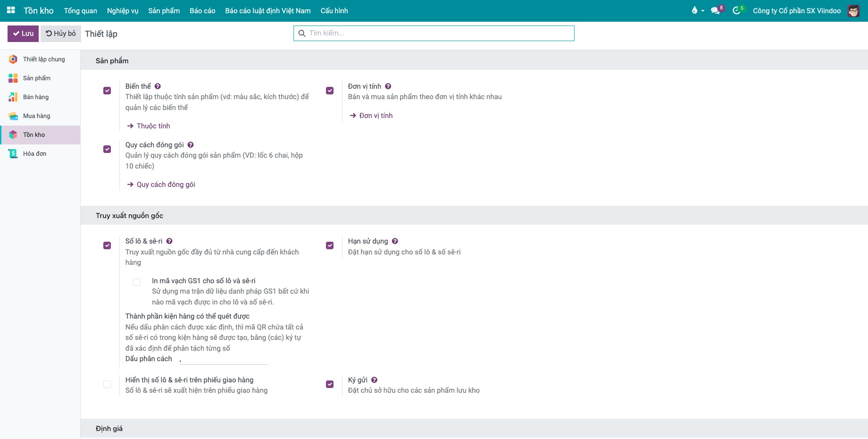Viewport: 868px width, 439px height.
Task: Open the Sản phẩm top menu
Action: point(164,10)
